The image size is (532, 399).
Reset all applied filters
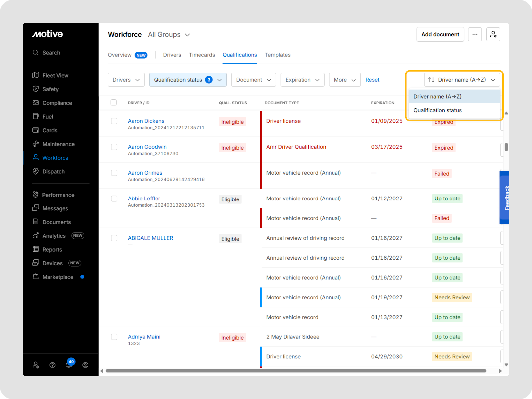click(x=372, y=80)
